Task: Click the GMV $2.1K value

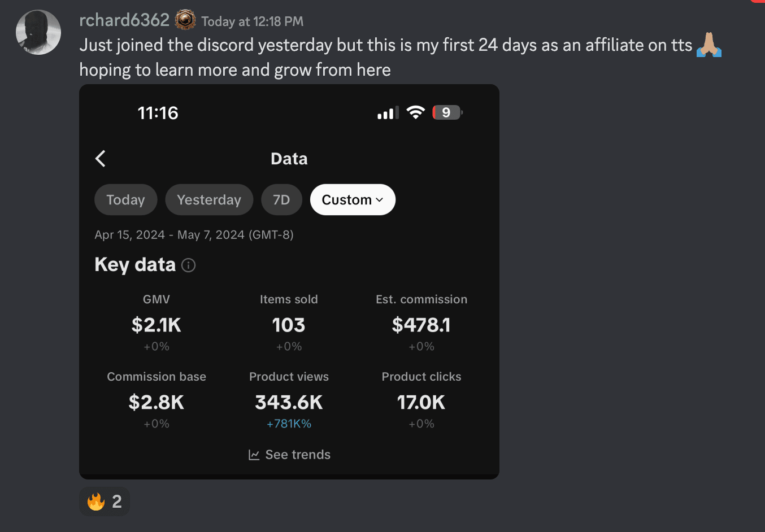Action: pos(157,325)
